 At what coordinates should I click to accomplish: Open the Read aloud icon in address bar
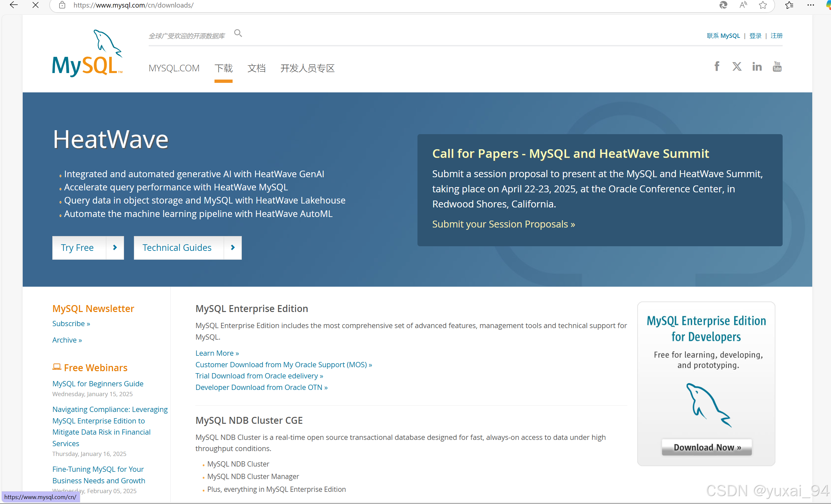click(743, 5)
